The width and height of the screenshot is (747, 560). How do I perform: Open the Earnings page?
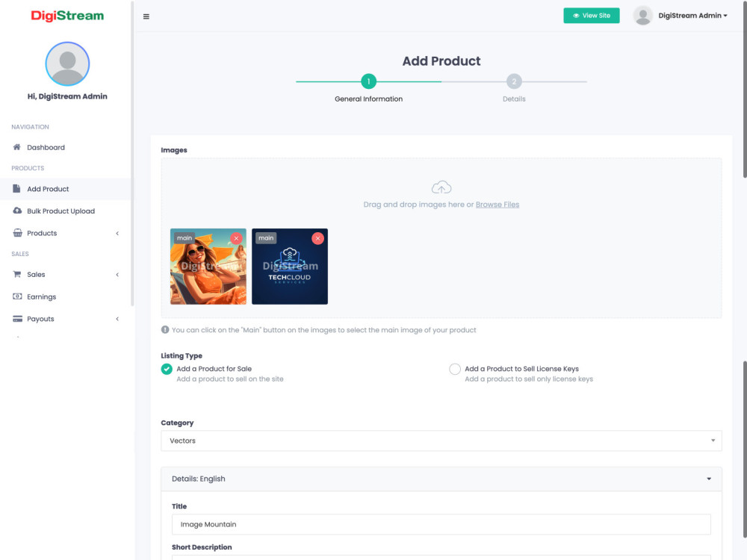pos(41,296)
